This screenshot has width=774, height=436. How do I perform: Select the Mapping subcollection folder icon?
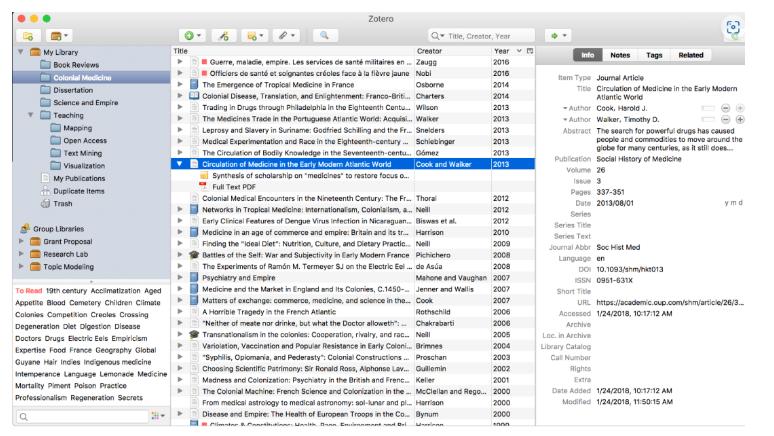click(55, 128)
